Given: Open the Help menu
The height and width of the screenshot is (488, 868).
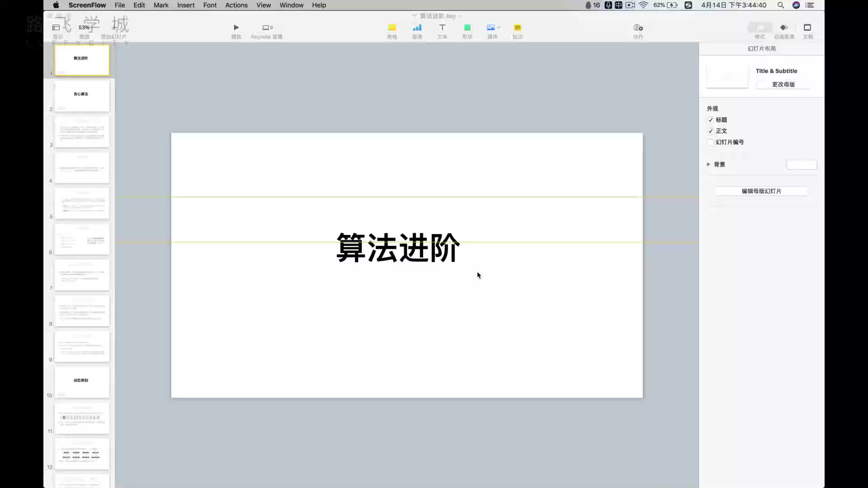Looking at the screenshot, I should pos(319,5).
